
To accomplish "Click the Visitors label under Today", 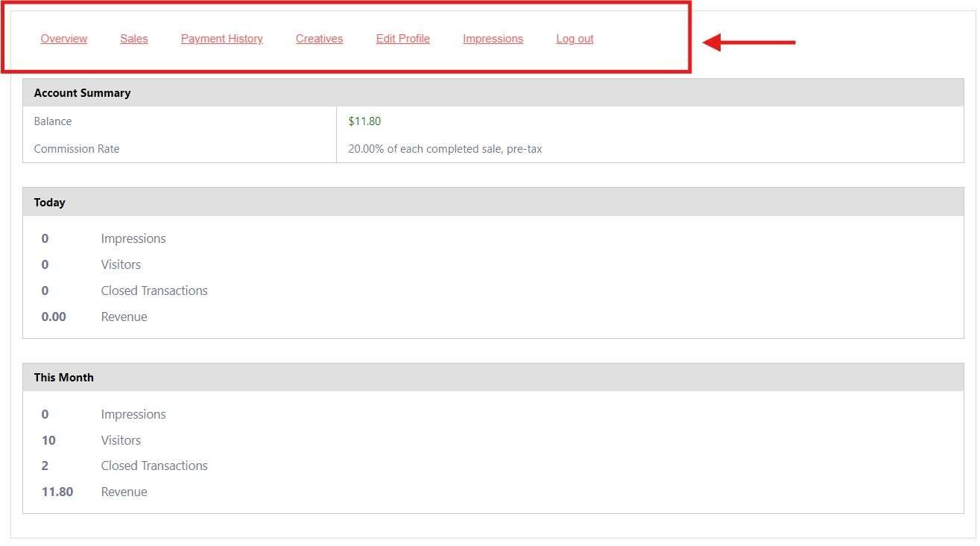I will (121, 264).
